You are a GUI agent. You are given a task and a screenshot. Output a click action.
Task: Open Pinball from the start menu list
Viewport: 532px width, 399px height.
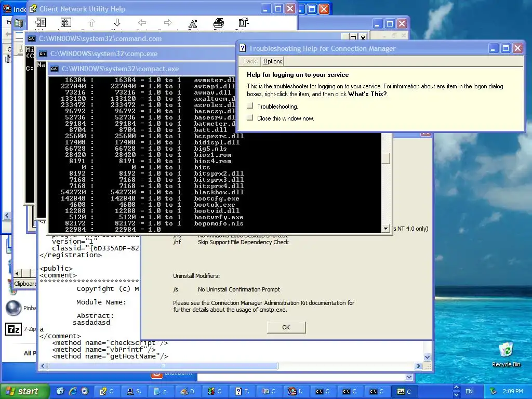(x=21, y=308)
